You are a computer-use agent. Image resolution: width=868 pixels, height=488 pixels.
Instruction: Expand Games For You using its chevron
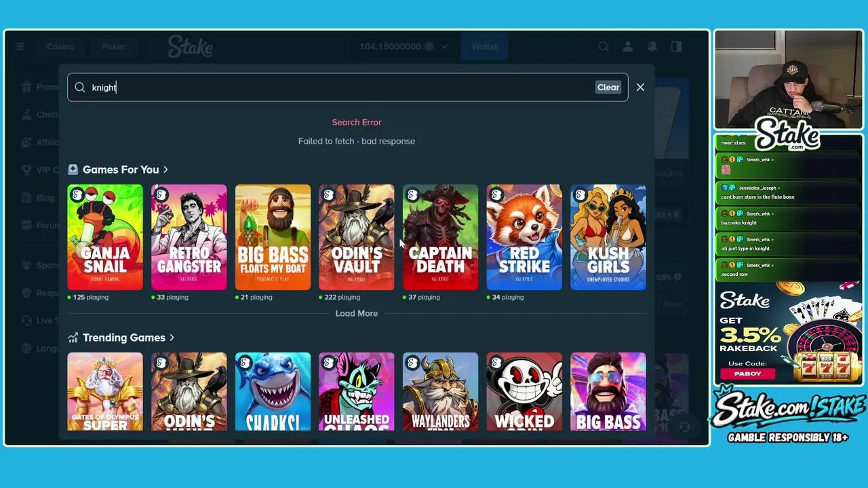point(165,169)
